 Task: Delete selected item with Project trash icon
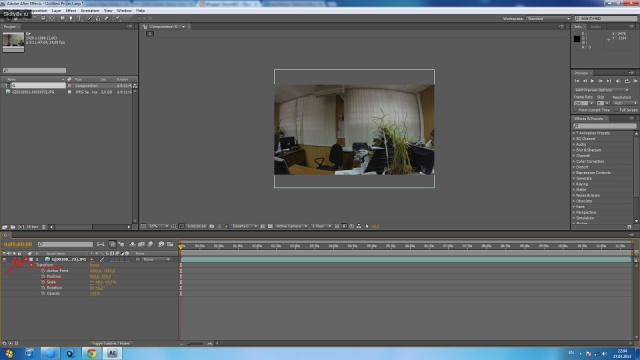point(44,227)
